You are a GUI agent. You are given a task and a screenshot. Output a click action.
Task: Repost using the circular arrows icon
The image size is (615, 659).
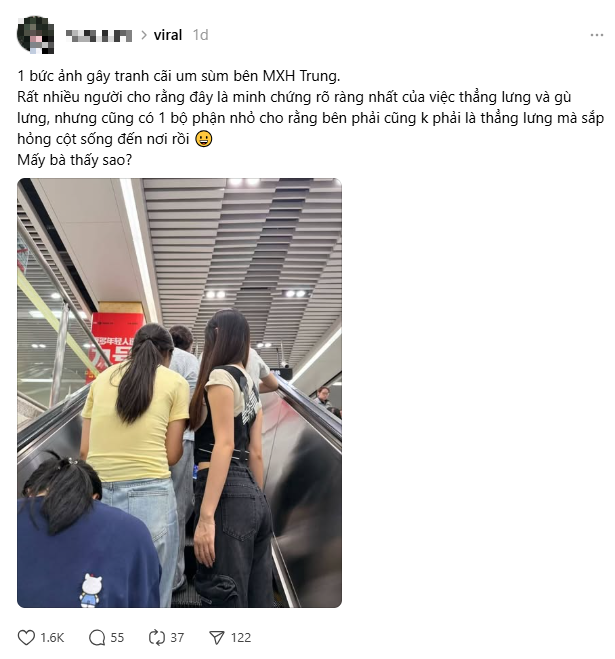(x=157, y=638)
